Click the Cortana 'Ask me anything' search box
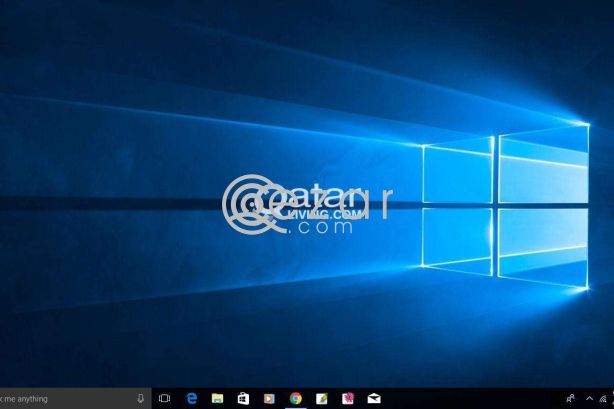The image size is (614, 409). [60, 398]
